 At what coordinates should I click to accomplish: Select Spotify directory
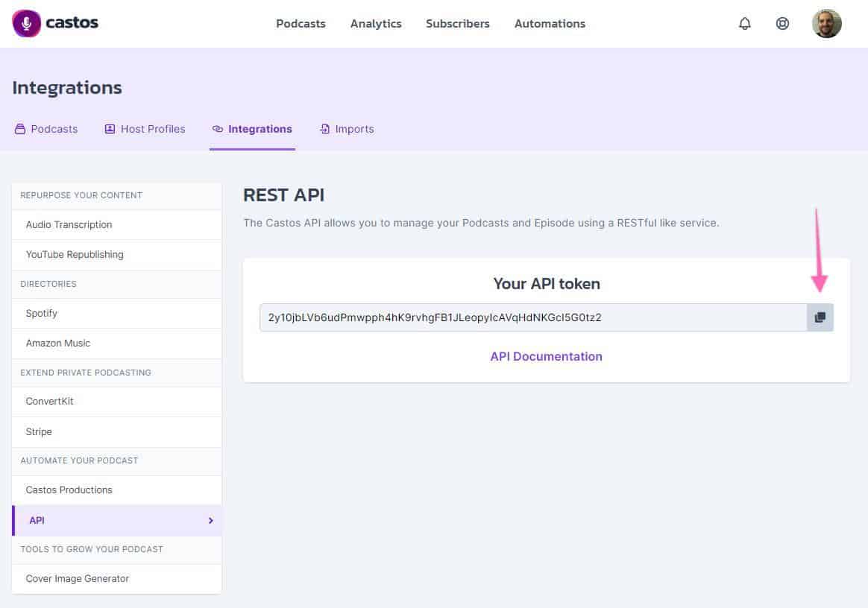point(116,313)
